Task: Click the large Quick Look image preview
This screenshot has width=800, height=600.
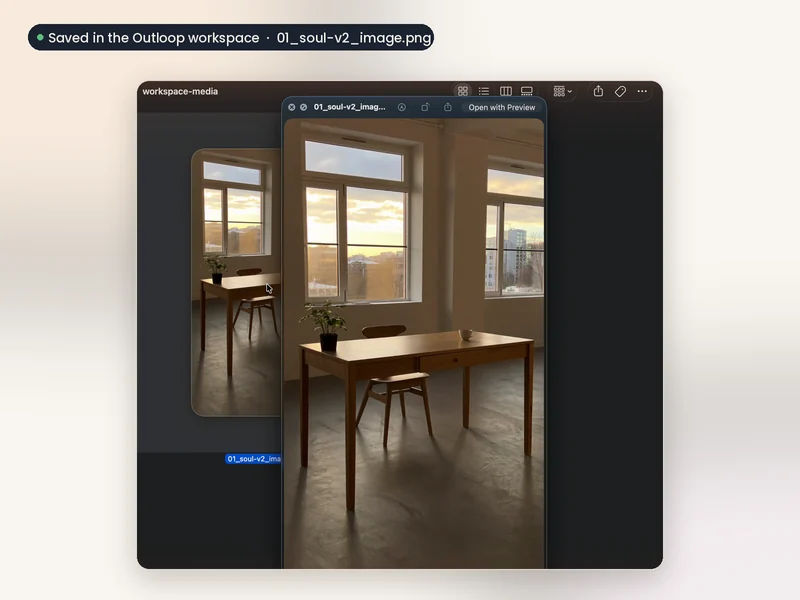Action: [x=414, y=343]
